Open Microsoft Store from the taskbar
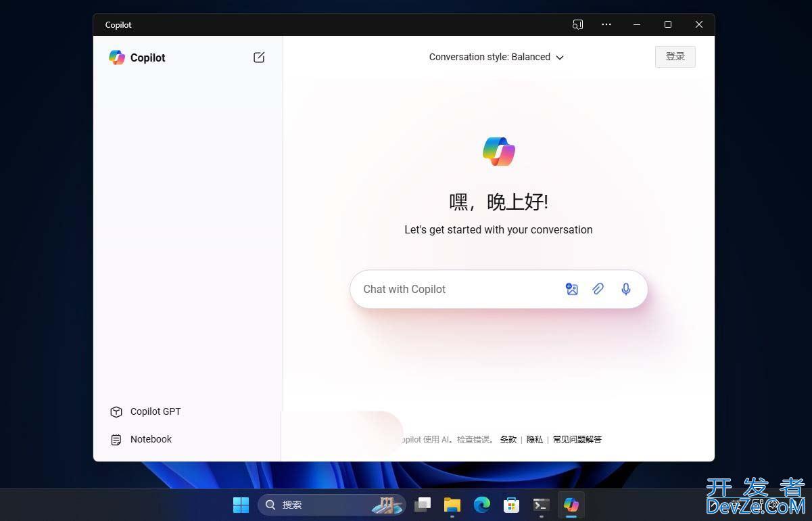 tap(512, 505)
